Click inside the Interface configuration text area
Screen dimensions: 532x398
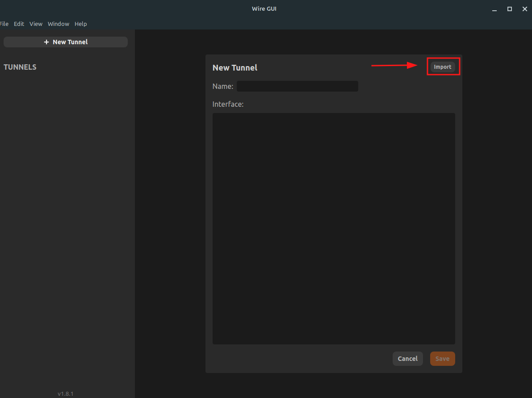(x=334, y=228)
